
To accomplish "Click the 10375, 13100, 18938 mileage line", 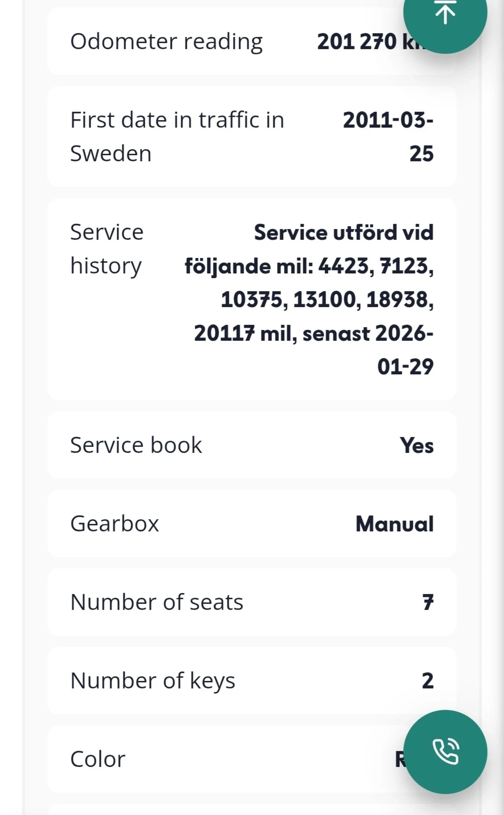I will 327,300.
